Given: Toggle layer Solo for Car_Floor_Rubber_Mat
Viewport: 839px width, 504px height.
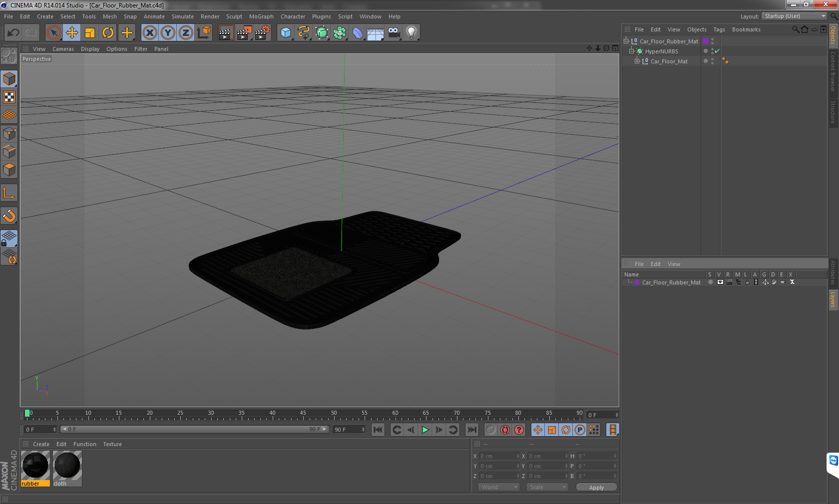Looking at the screenshot, I should click(710, 282).
